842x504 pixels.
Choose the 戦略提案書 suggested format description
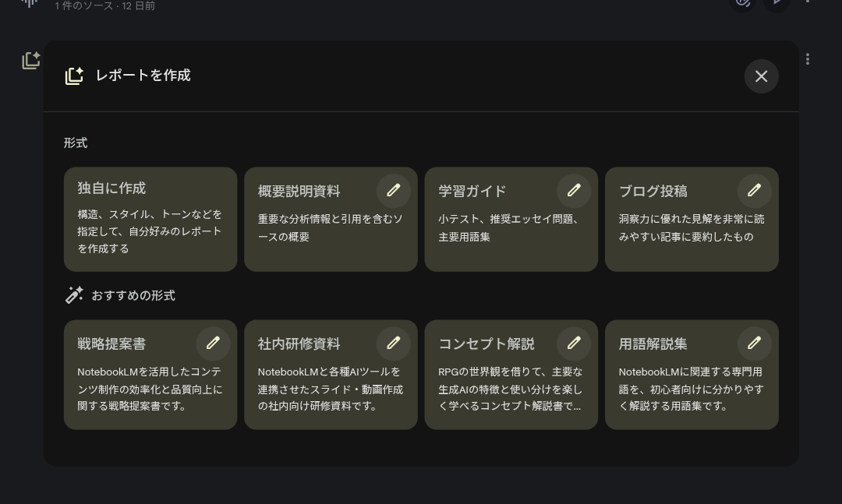(x=150, y=389)
